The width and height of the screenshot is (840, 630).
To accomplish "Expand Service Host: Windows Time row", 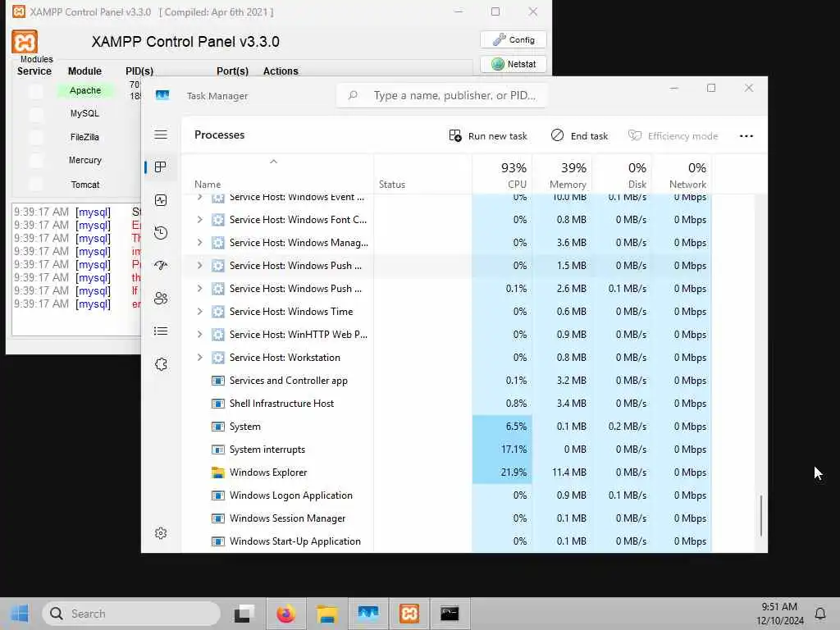I will 199,312.
